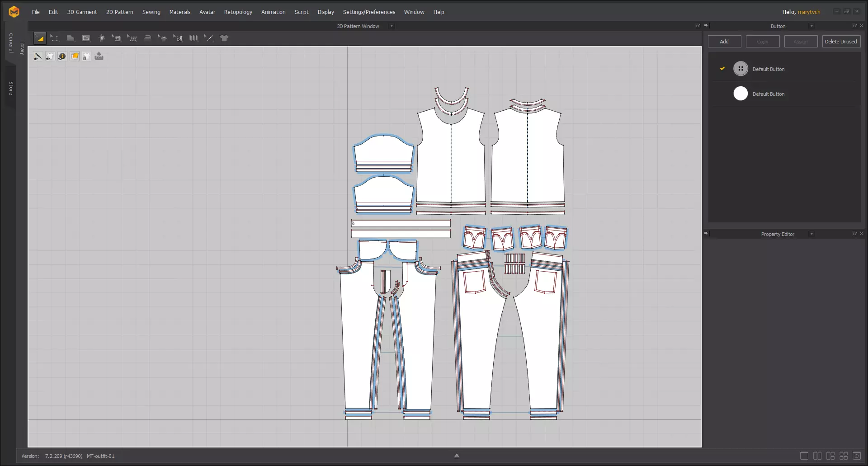Toggle Show Sewing needle visibility
This screenshot has width=868, height=466.
click(38, 56)
